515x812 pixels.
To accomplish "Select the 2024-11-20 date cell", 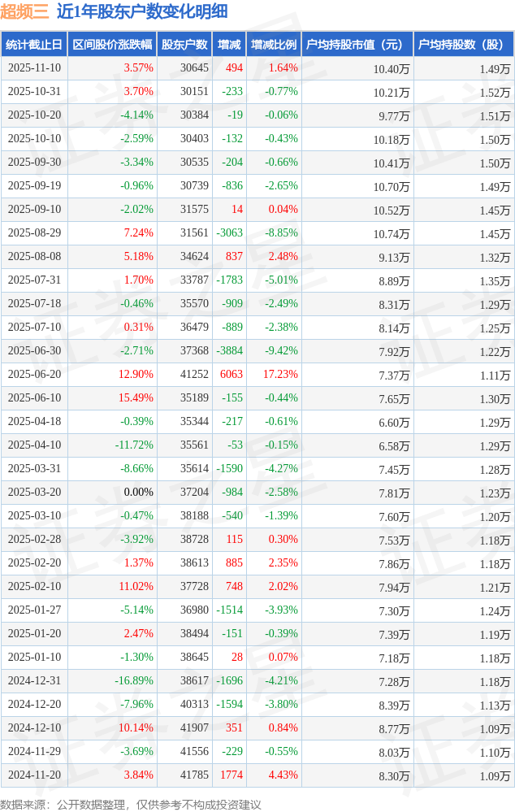I will pyautogui.click(x=34, y=775).
